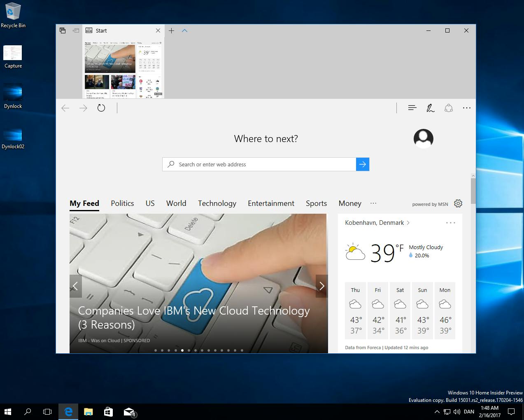Submit search with blue arrow button
This screenshot has width=524, height=420.
coord(363,164)
